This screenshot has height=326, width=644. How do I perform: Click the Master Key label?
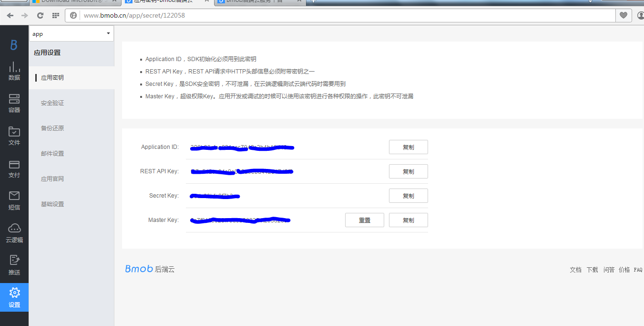(164, 220)
